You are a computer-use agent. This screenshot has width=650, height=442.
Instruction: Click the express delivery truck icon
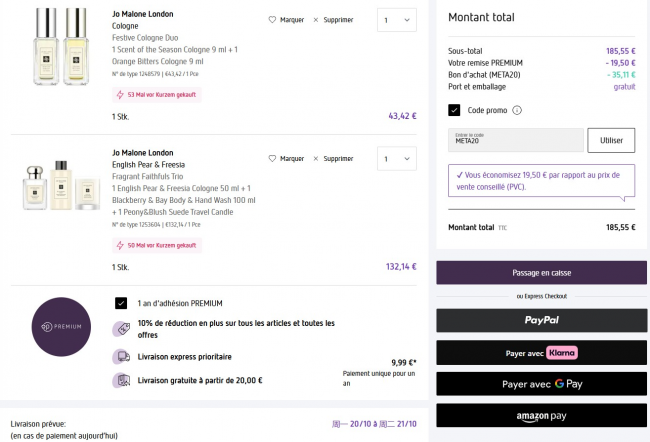(x=121, y=356)
